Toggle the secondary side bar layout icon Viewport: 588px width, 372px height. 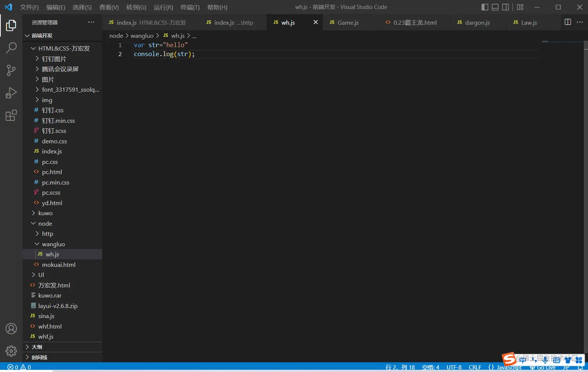click(x=506, y=7)
